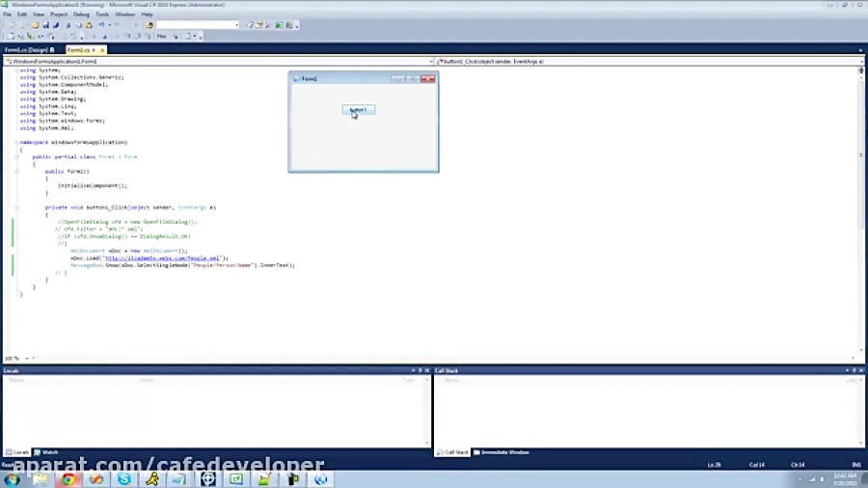Open the Edit menu
Image resolution: width=868 pixels, height=488 pixels.
(x=22, y=14)
